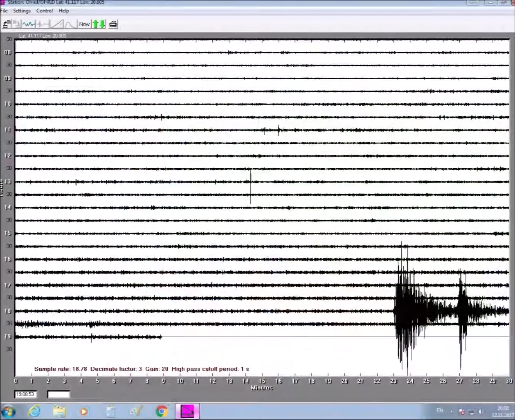Print the seismogram display
This screenshot has height=420, width=515.
pos(113,24)
